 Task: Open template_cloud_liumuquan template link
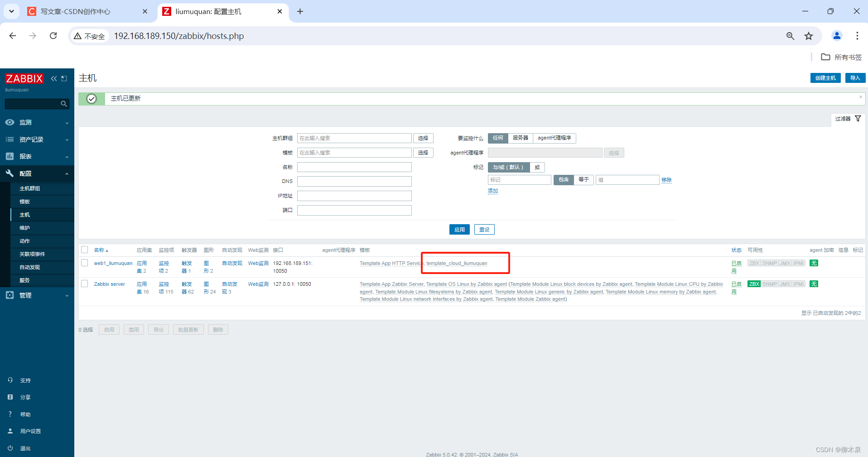[457, 263]
